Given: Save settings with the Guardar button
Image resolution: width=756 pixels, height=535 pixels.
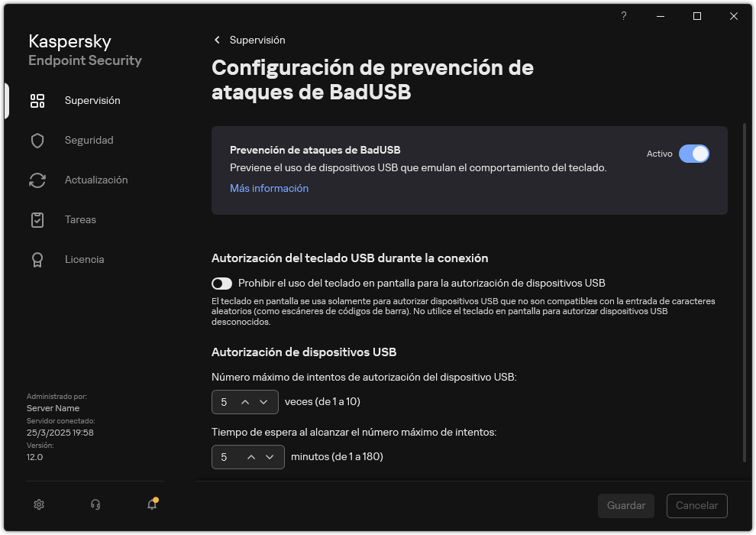Looking at the screenshot, I should point(625,505).
